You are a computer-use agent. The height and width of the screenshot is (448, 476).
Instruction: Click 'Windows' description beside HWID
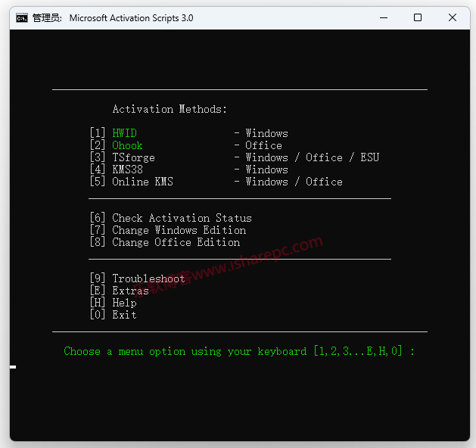[266, 133]
